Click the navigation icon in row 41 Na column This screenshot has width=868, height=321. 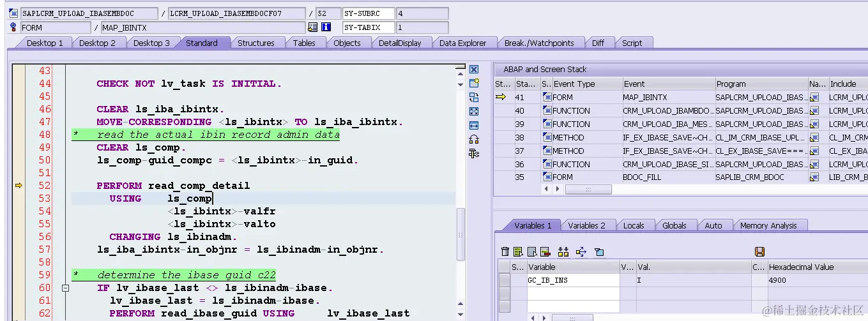pos(814,97)
